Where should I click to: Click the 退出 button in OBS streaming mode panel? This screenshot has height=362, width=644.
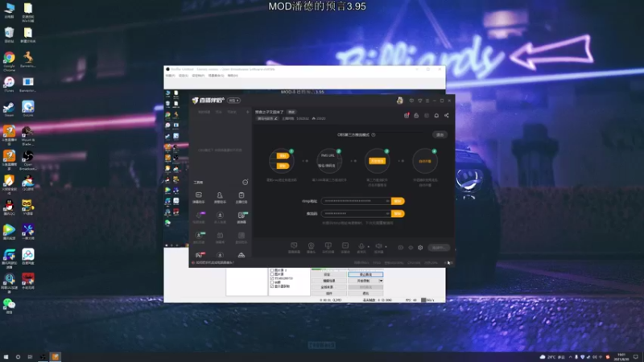(x=440, y=135)
